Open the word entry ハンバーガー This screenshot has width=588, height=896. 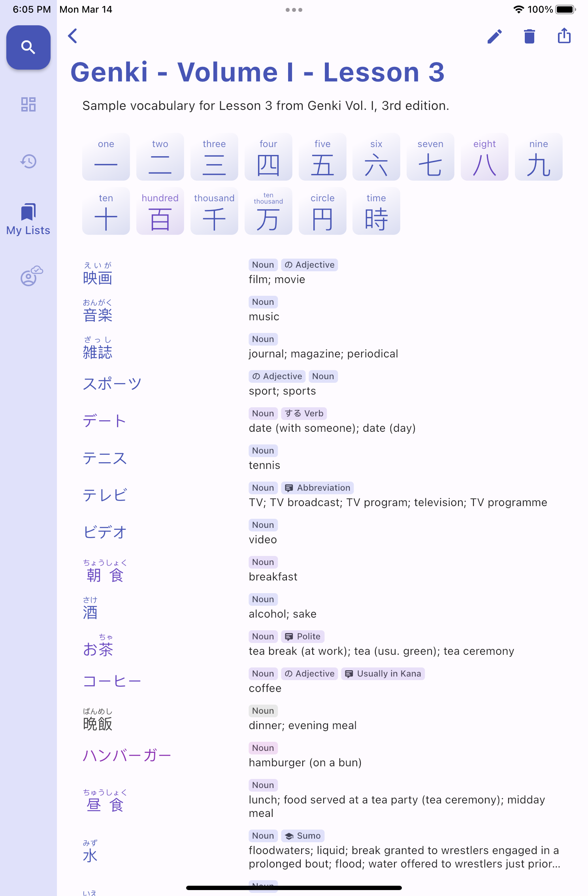pos(127,755)
